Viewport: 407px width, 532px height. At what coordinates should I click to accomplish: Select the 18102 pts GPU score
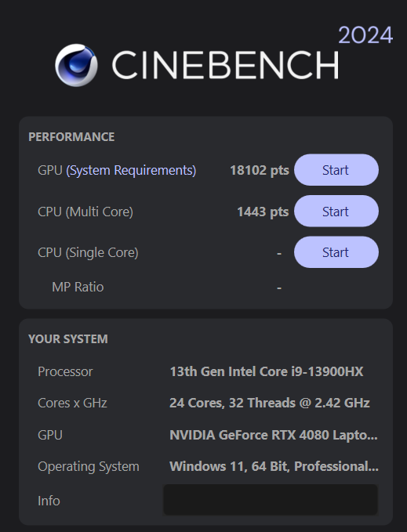pyautogui.click(x=260, y=170)
